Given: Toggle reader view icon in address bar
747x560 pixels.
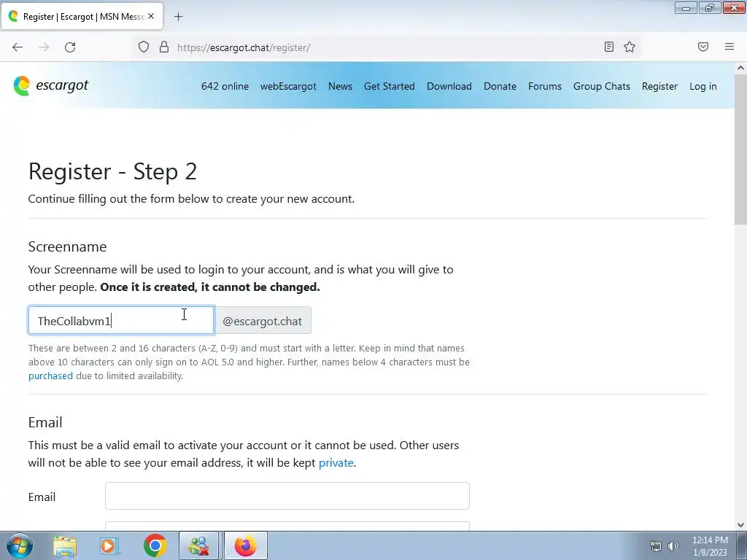Looking at the screenshot, I should coord(609,47).
